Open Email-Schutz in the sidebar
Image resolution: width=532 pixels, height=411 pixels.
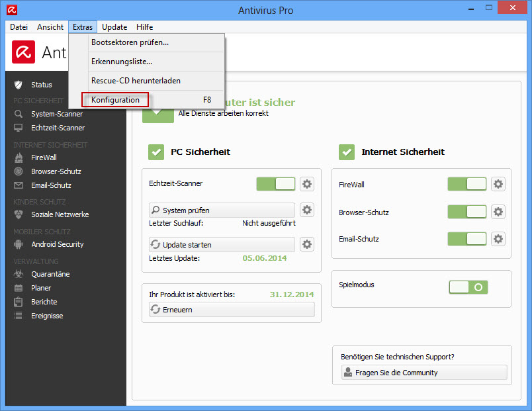click(51, 185)
